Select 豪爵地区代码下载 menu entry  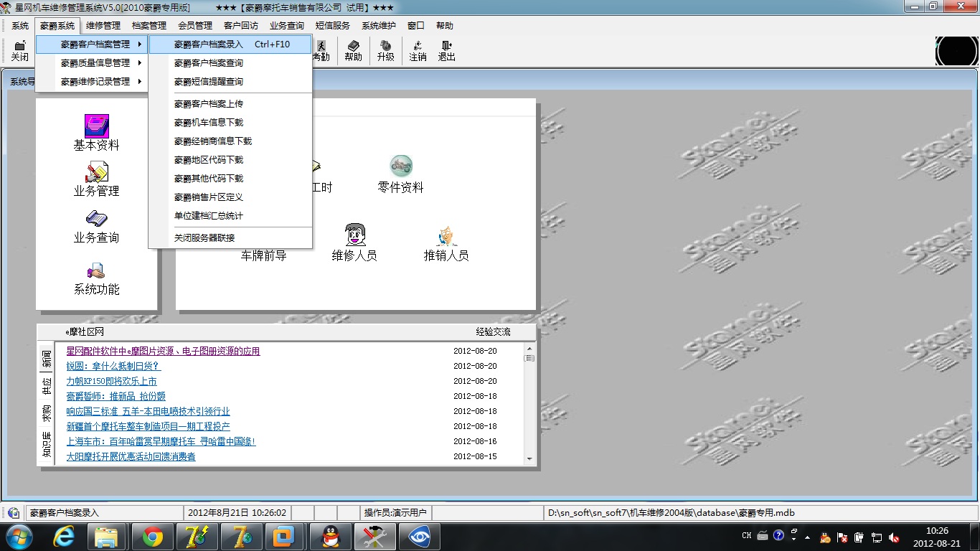pos(230,159)
